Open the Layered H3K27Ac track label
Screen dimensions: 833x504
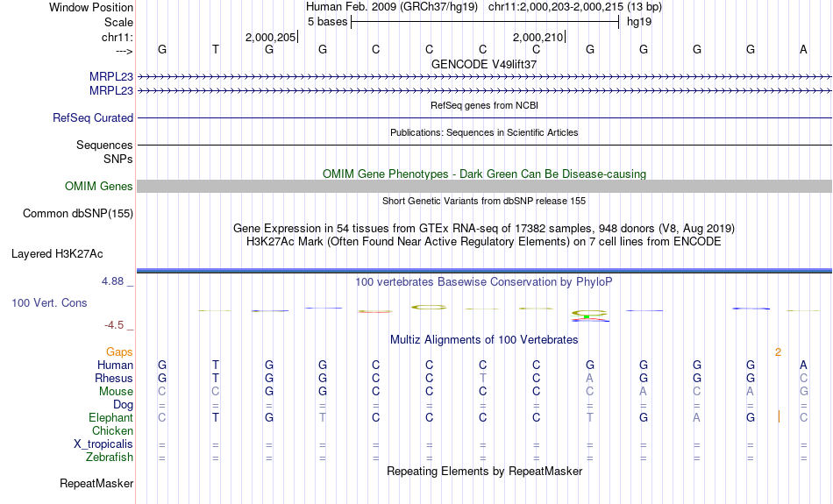(x=57, y=254)
